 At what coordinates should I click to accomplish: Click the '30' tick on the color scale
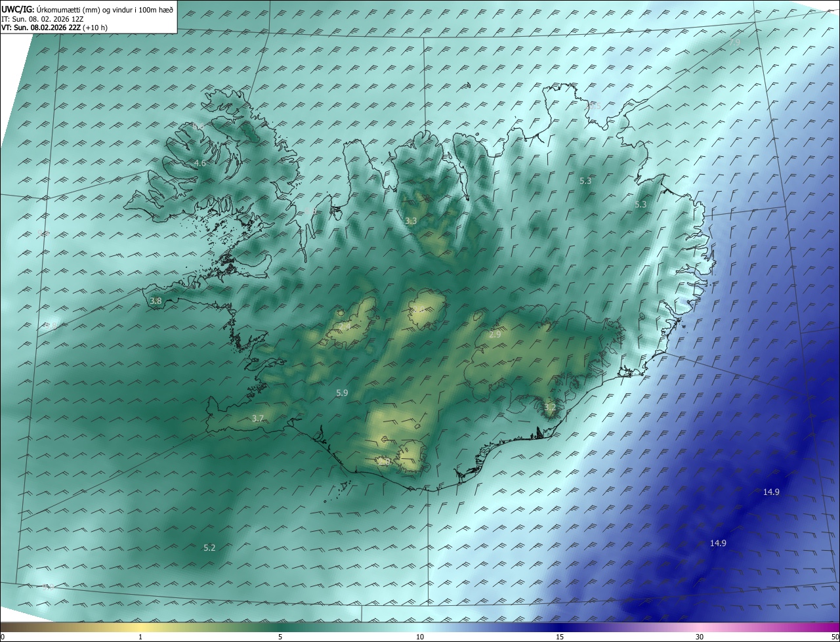700,637
